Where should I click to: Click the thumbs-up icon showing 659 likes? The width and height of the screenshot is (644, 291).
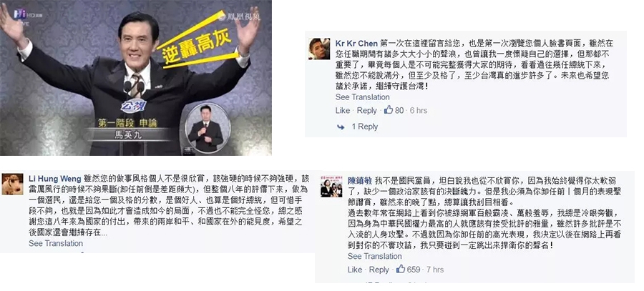click(401, 270)
